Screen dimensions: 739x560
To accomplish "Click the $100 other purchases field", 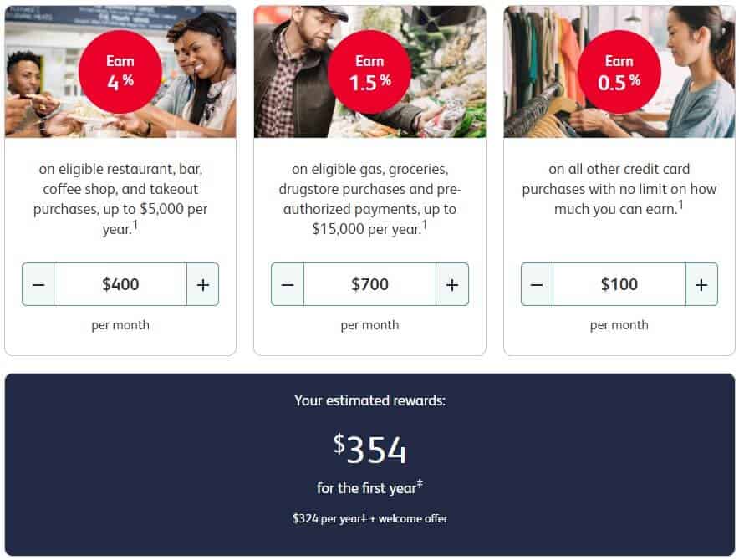I will pos(619,284).
